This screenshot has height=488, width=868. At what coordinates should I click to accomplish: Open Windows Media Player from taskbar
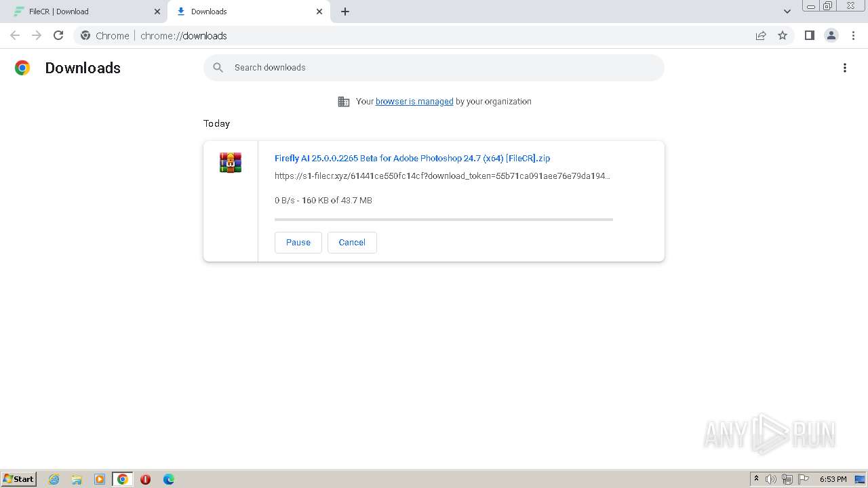click(100, 479)
